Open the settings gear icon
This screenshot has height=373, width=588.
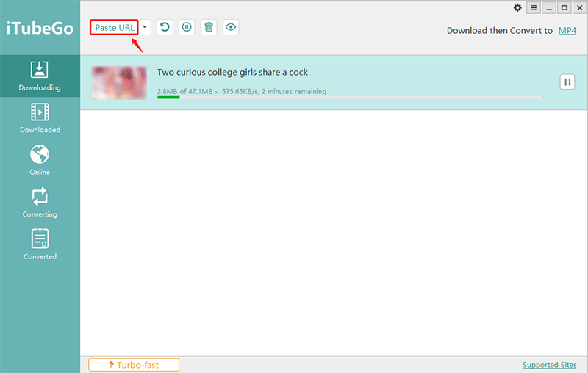pyautogui.click(x=517, y=8)
